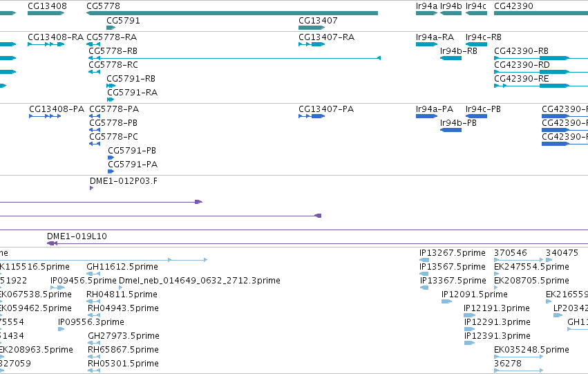
Task: Select the RH05301.5prime EST
Action: [94, 371]
